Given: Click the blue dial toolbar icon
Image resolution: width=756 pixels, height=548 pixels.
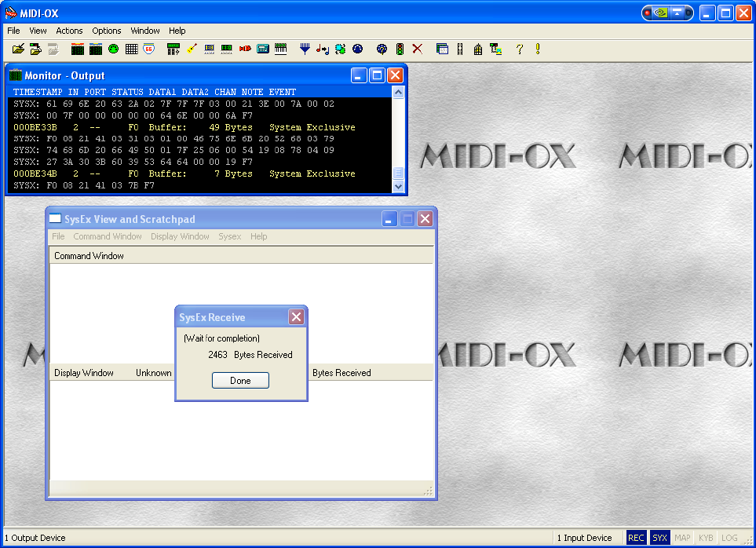Looking at the screenshot, I should (358, 49).
